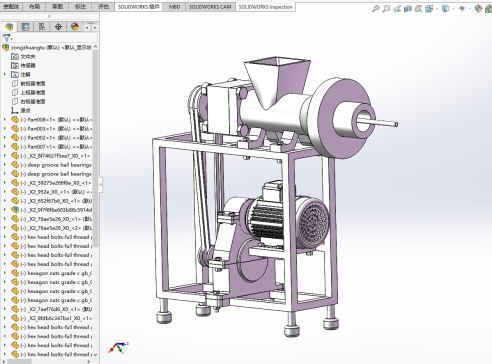Switch to the 评估 evaluate tab

coord(103,6)
